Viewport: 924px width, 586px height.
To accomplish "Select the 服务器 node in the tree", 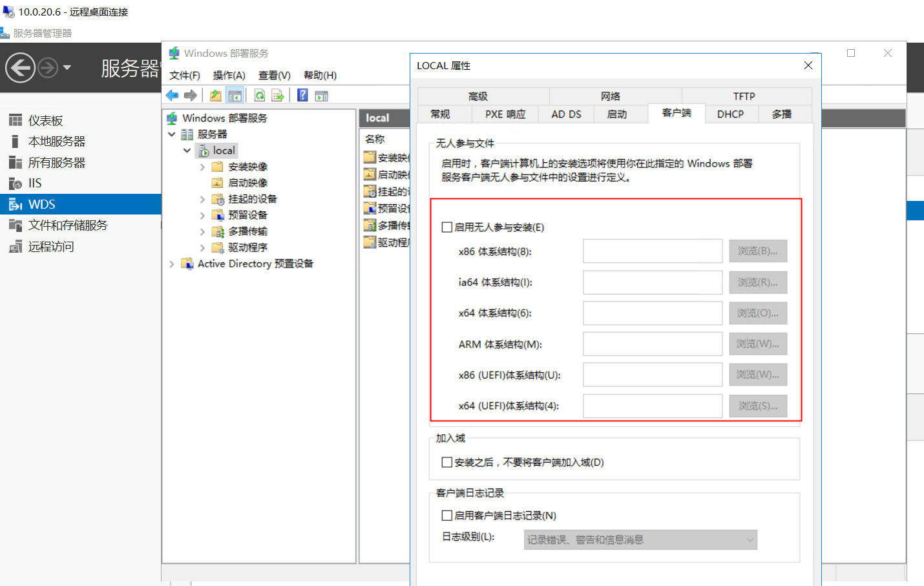I will (212, 134).
